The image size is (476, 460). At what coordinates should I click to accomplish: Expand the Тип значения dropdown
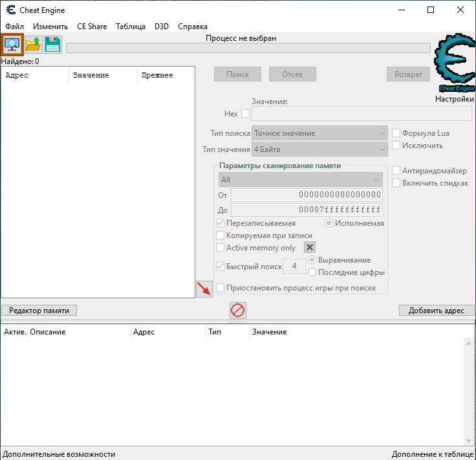tap(319, 149)
